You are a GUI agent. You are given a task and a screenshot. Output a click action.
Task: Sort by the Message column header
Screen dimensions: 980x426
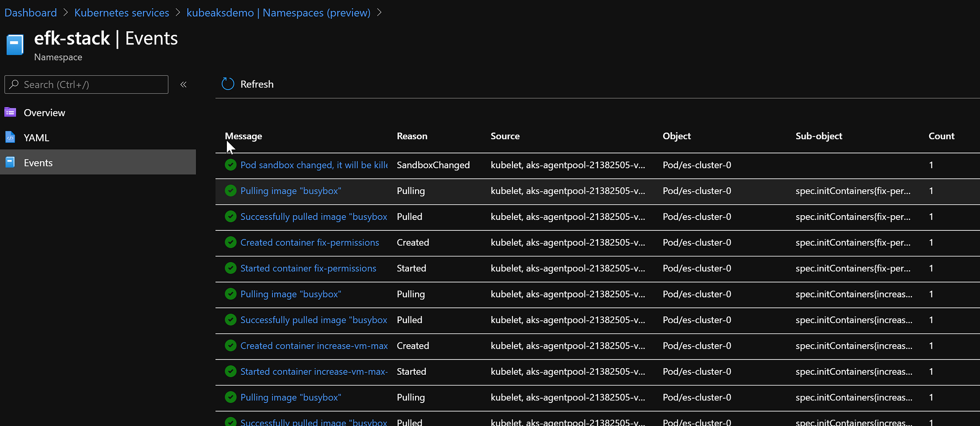243,136
